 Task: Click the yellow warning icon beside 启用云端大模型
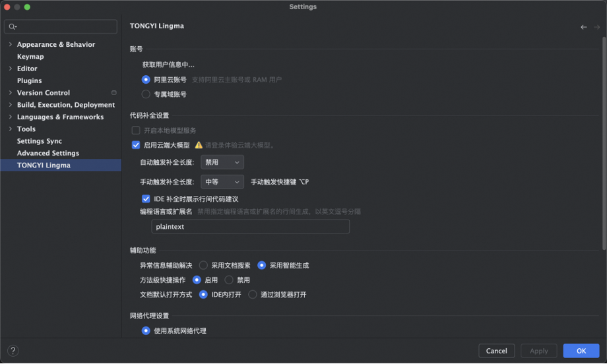click(x=199, y=145)
